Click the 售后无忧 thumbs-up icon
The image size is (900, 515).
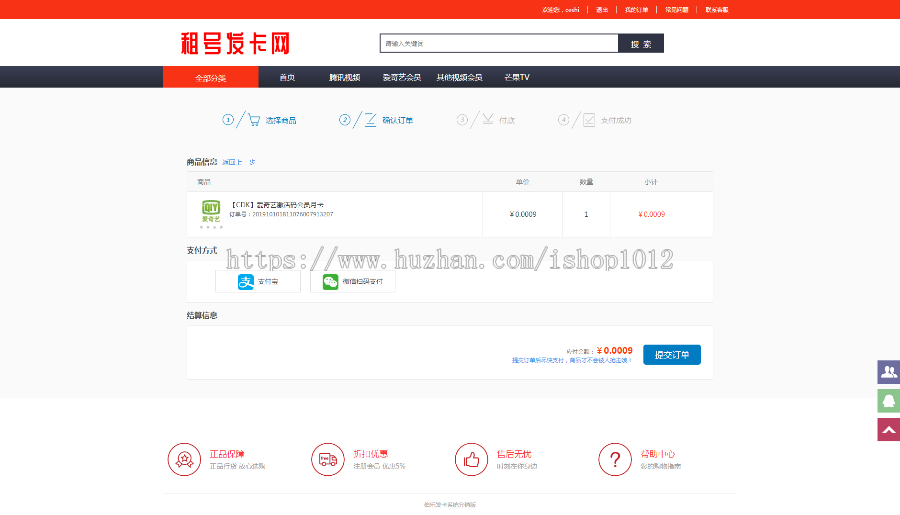click(471, 459)
